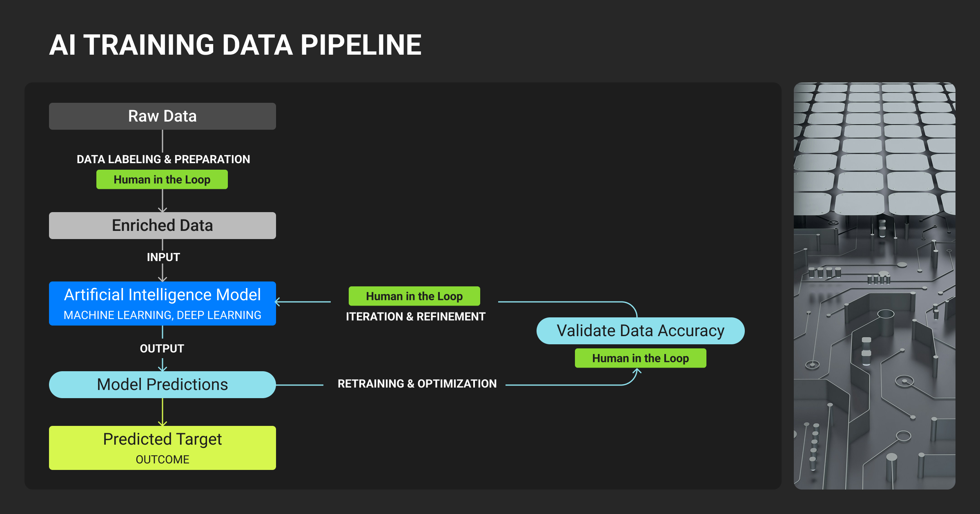Viewport: 980px width, 514px height.
Task: Click the OUTPUT label
Action: [162, 348]
